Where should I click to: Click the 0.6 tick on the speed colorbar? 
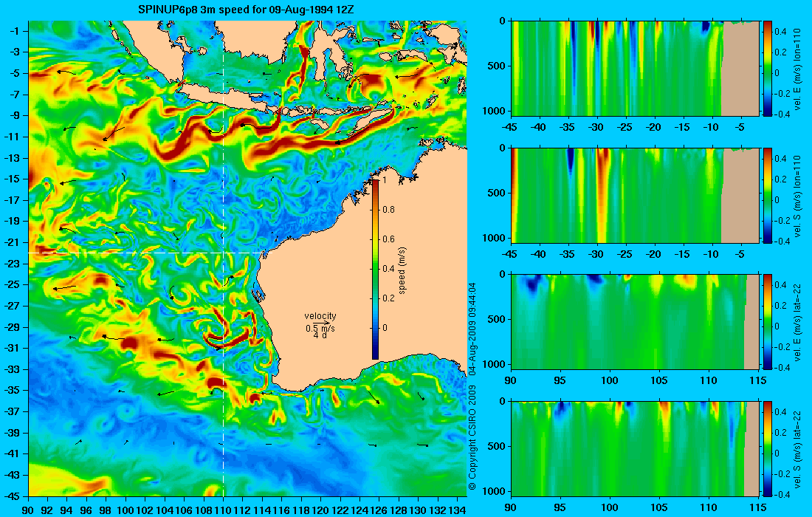click(x=388, y=239)
